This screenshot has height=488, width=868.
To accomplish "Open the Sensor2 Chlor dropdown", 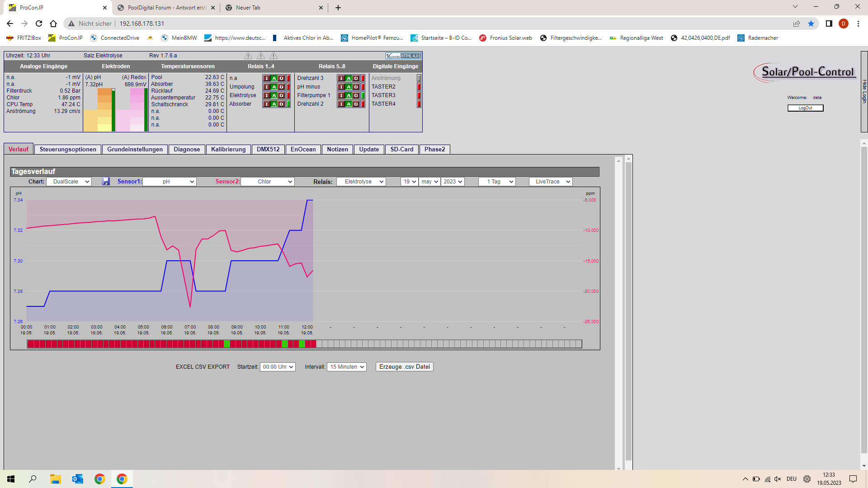I will [x=268, y=182].
